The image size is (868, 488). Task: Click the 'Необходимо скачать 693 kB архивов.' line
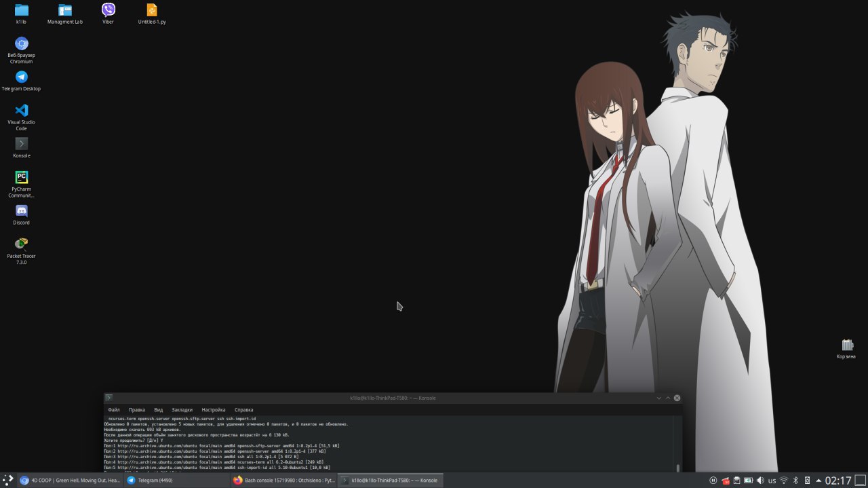coord(142,430)
